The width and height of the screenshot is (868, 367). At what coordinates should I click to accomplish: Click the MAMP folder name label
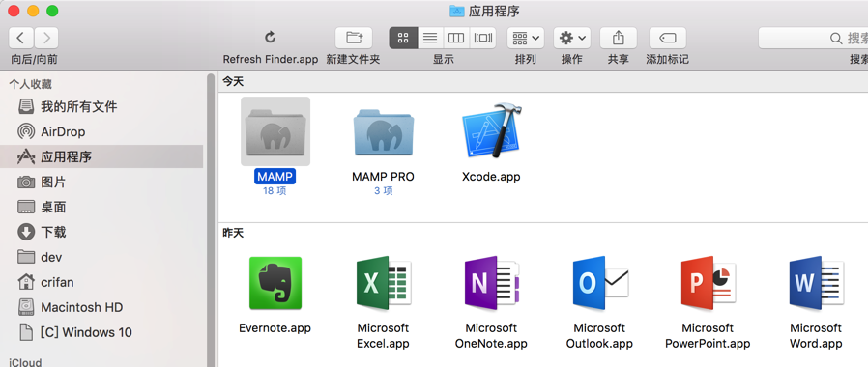[x=275, y=177]
